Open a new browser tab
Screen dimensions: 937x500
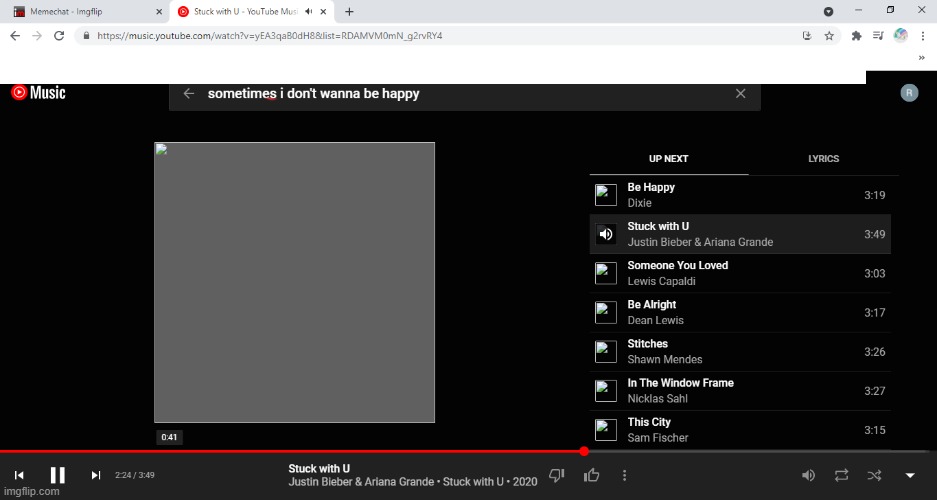point(350,11)
